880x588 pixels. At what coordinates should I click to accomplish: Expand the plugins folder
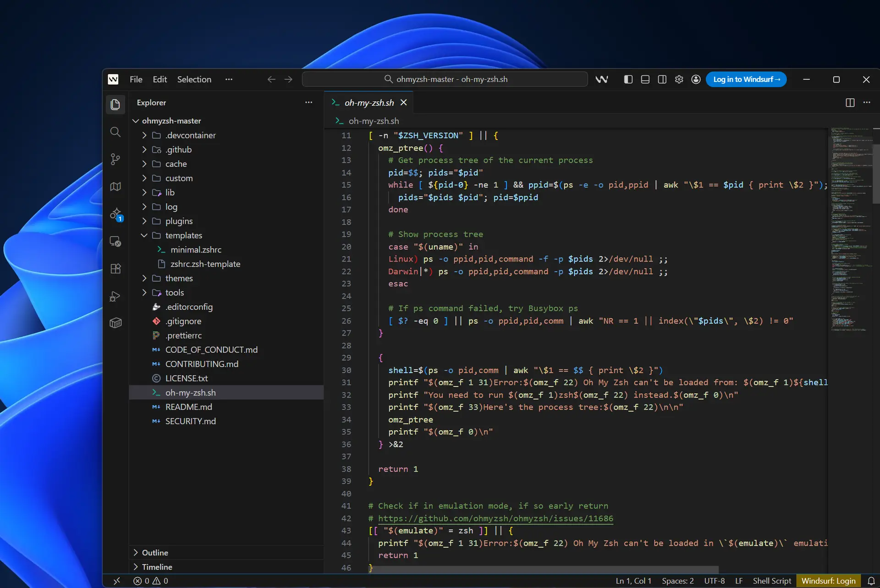pos(179,221)
